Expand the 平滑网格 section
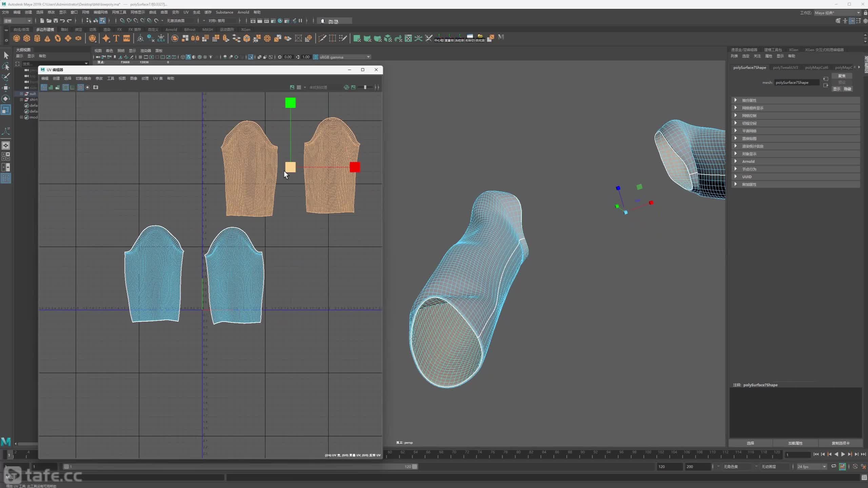 coord(795,131)
